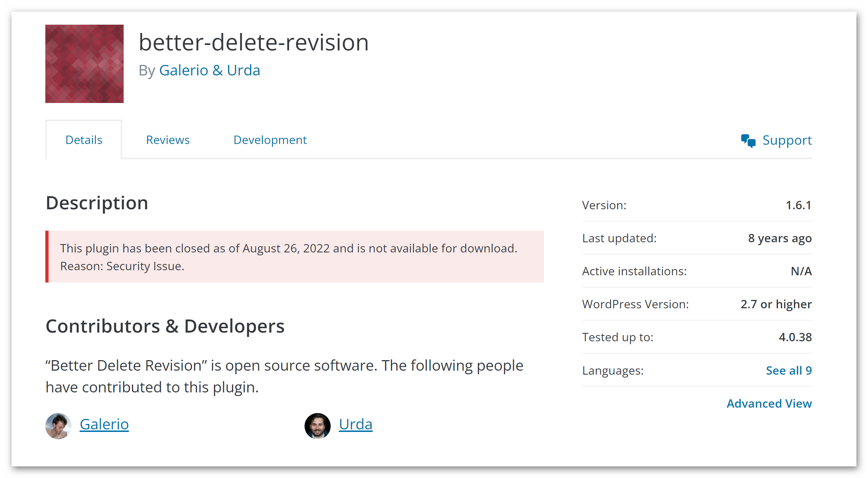Open the Advanced View link
This screenshot has width=868, height=478.
coord(769,403)
